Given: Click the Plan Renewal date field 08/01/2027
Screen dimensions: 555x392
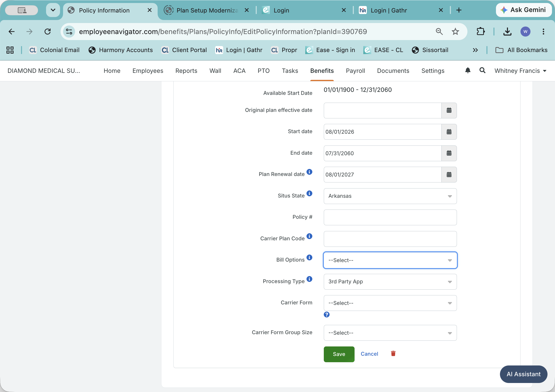Looking at the screenshot, I should click(x=383, y=174).
